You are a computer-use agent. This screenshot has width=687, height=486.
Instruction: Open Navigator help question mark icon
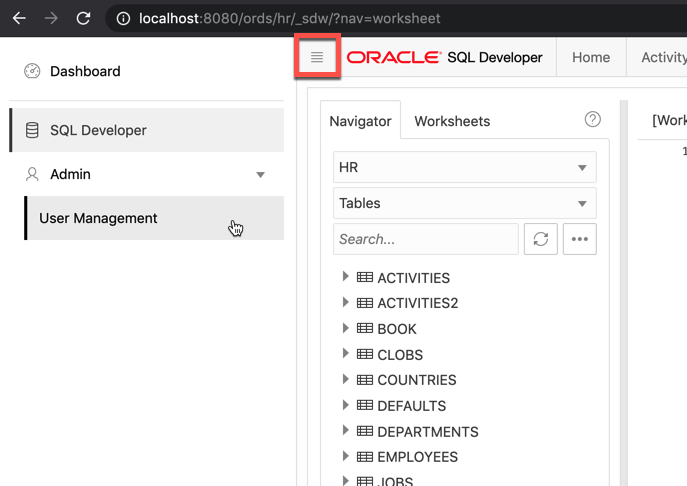point(592,119)
